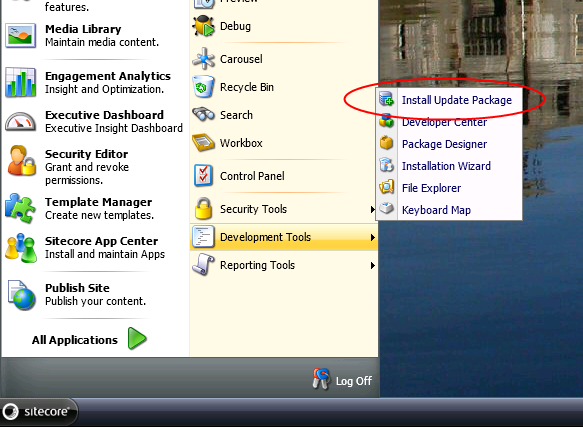
Task: Open Executive Dashboard title link
Action: [x=104, y=115]
